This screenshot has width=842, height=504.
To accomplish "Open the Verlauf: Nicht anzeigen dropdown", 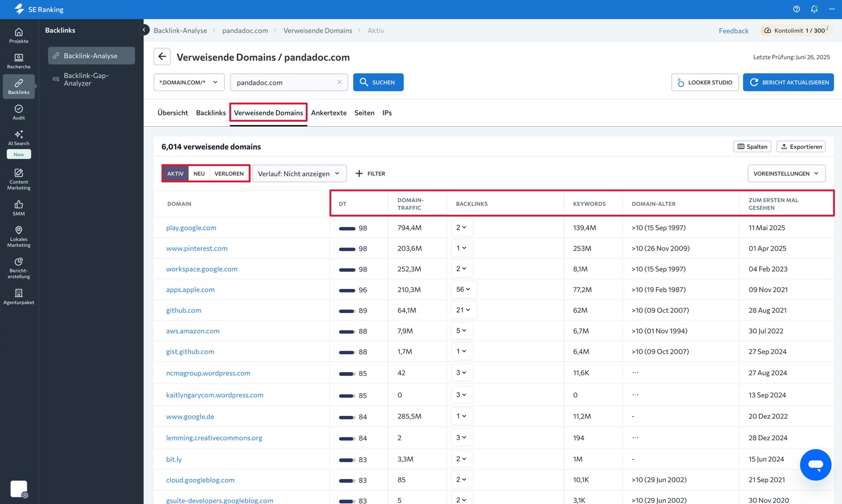I will click(299, 174).
